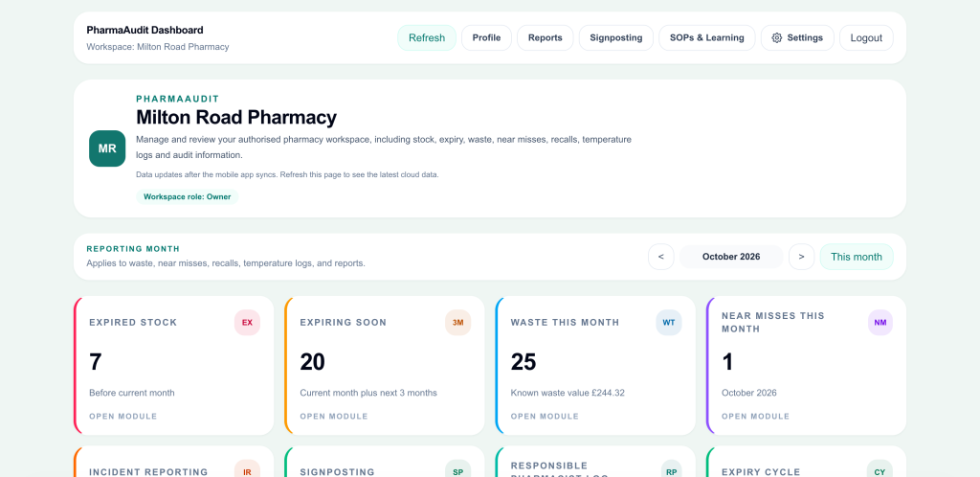Click 'Before current month' text
This screenshot has width=980, height=477.
pos(132,394)
